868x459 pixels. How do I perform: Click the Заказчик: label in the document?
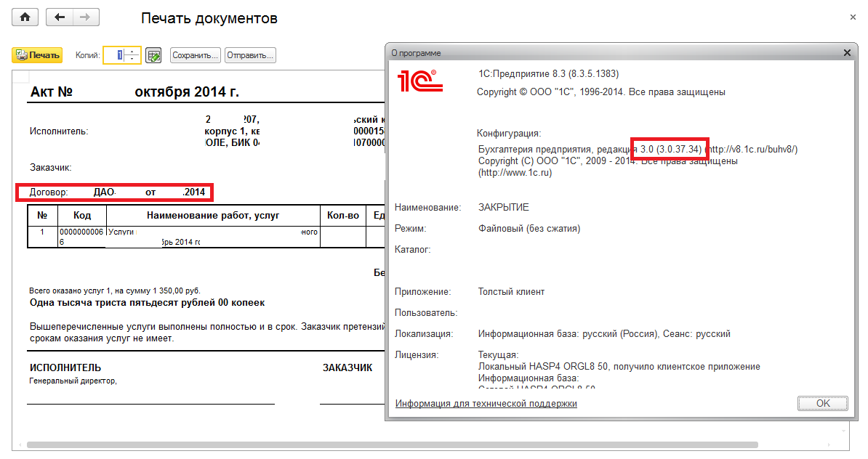[50, 167]
